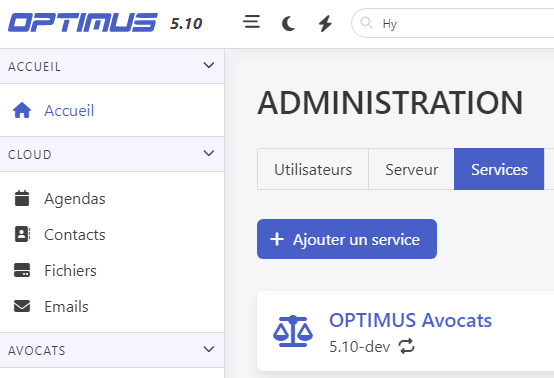Open the Accueil link
Image resolution: width=554 pixels, height=378 pixels.
(69, 111)
